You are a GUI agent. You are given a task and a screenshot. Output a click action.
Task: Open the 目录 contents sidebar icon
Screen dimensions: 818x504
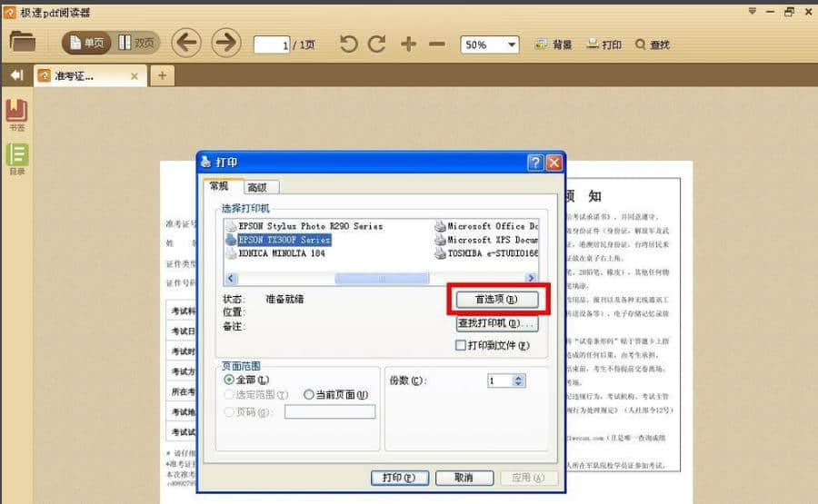(17, 159)
